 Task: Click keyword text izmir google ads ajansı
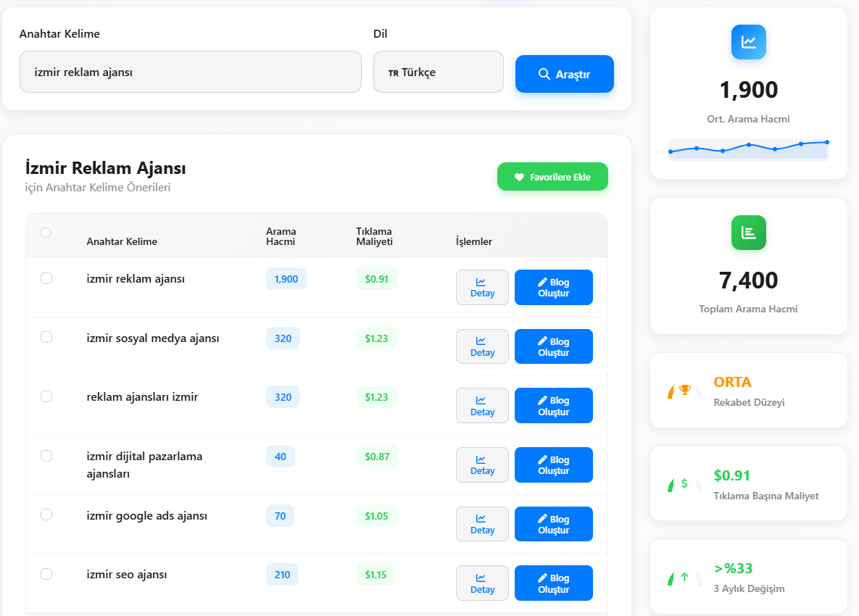[x=147, y=516]
